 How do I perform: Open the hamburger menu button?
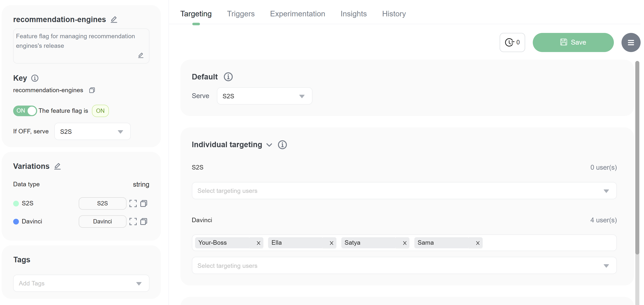tap(631, 42)
